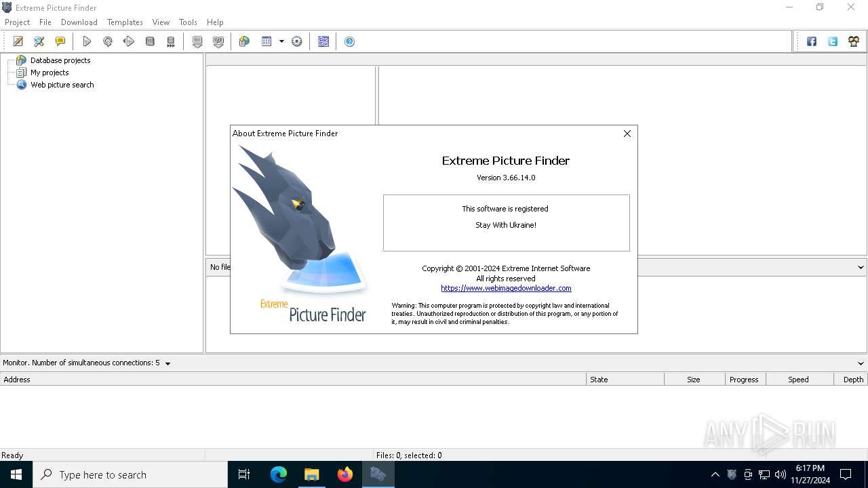Sort by the Size column header
This screenshot has height=488, width=868.
[694, 380]
